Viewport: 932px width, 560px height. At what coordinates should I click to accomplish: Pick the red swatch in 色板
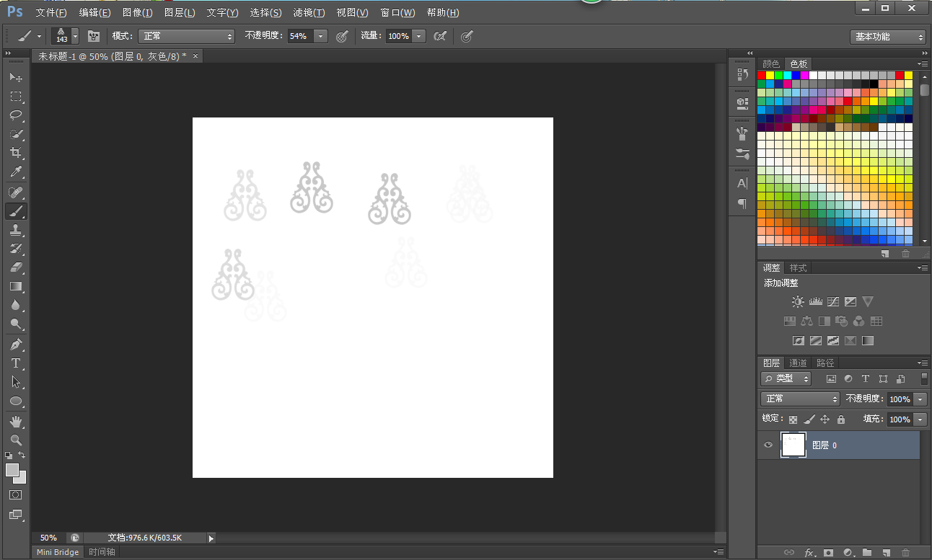[761, 76]
